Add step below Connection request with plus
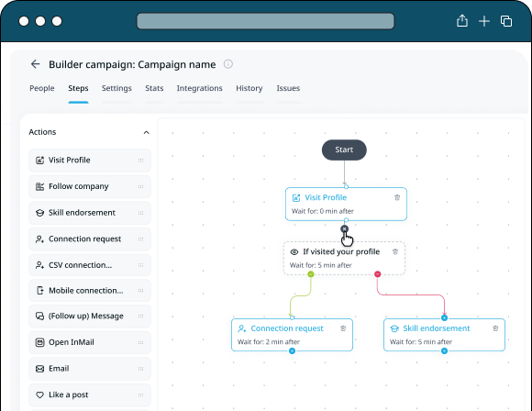 (x=292, y=351)
